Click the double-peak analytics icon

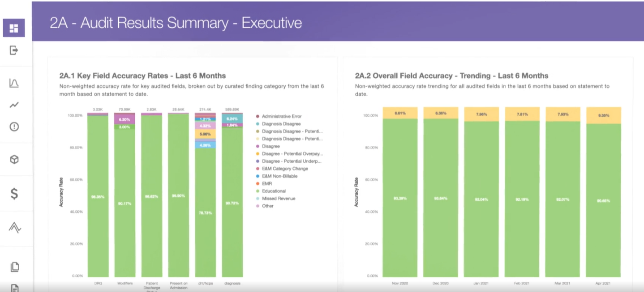point(13,227)
